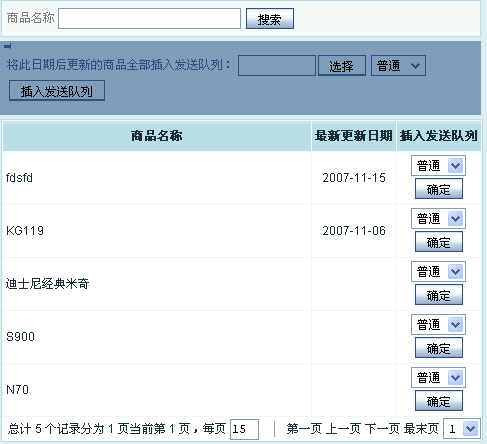The image size is (487, 444).
Task: Click the 搜索 search button
Action: (x=270, y=19)
